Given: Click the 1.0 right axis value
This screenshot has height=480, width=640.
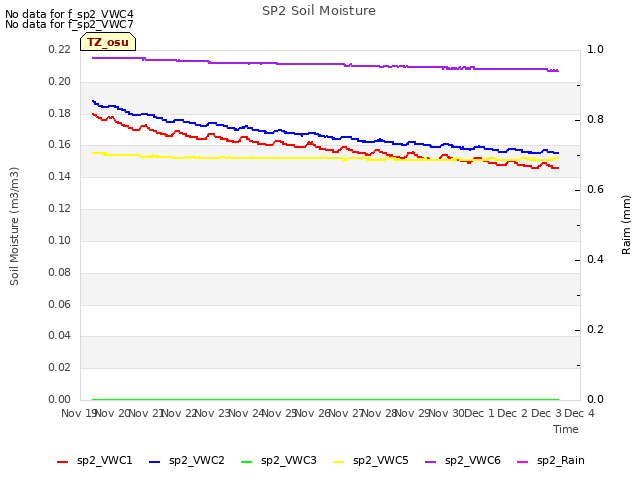Looking at the screenshot, I should click(596, 49).
